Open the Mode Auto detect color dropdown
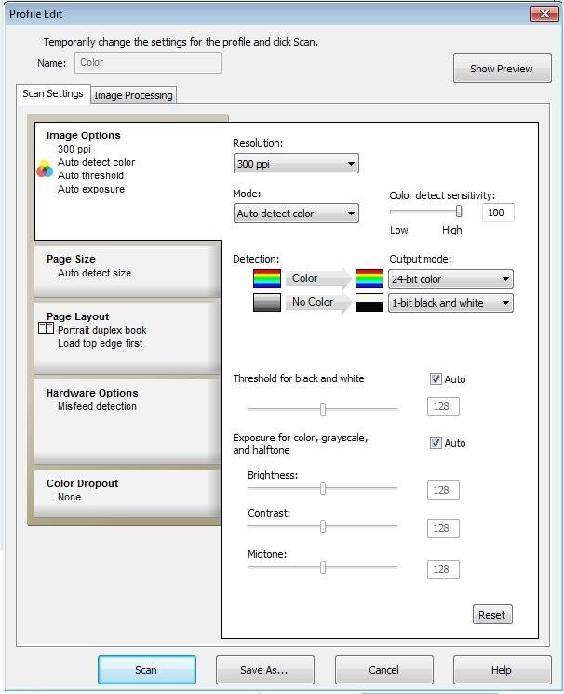Viewport: 564px width, 694px height. click(296, 213)
